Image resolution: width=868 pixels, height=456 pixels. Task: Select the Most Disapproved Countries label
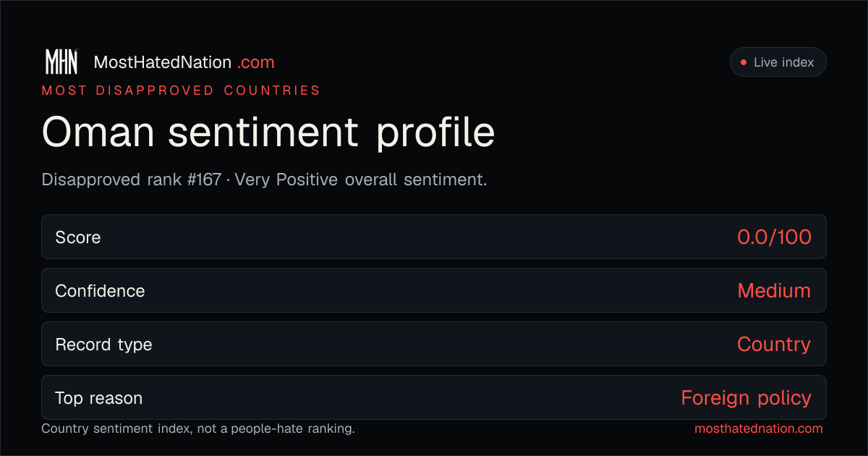point(181,90)
